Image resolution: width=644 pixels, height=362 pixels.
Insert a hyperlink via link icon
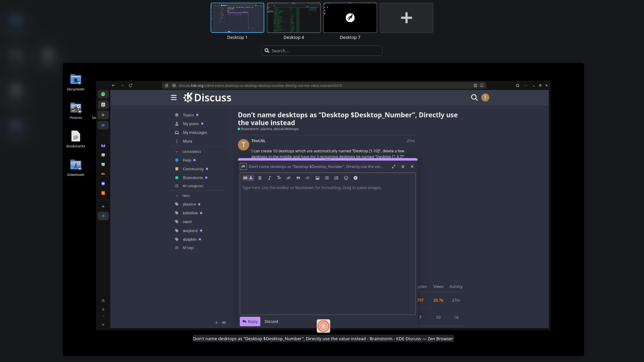coord(288,178)
